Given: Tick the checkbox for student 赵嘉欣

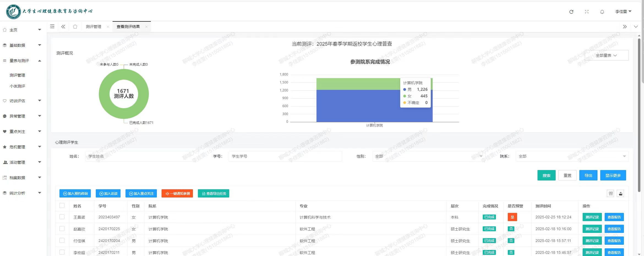Looking at the screenshot, I should (62, 229).
